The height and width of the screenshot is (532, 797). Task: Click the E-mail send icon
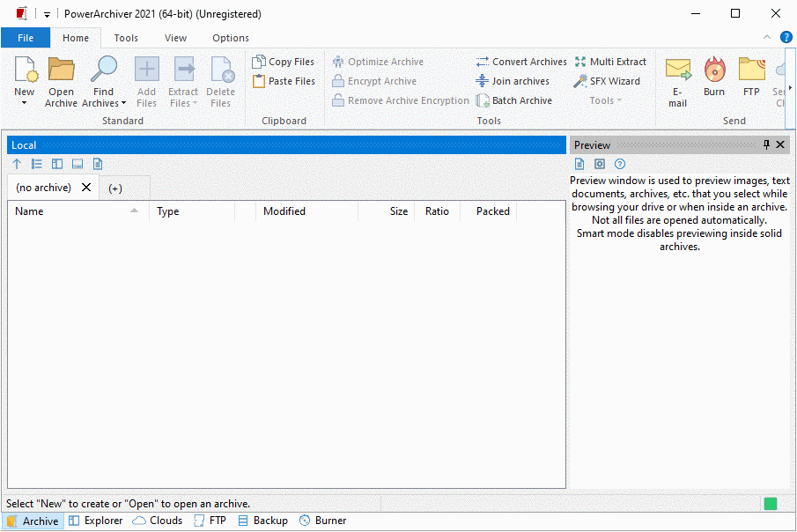click(x=678, y=70)
